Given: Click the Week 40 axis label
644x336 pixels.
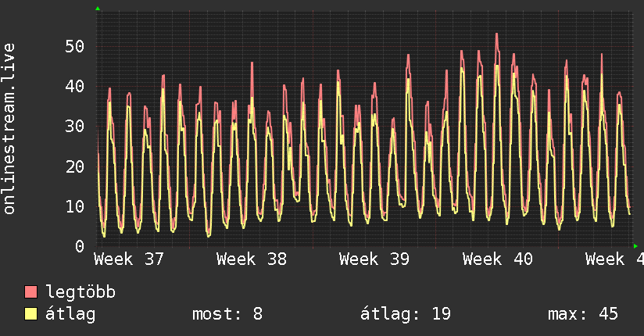Looking at the screenshot, I should coord(497,259).
